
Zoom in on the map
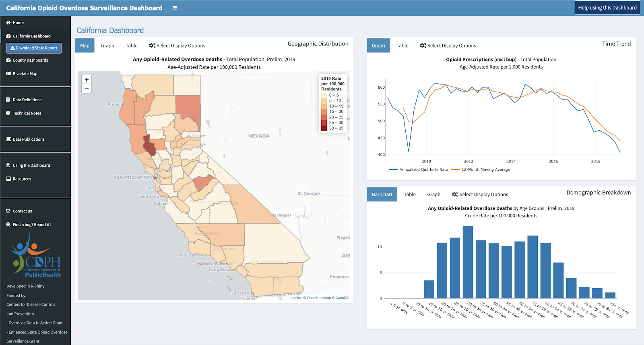click(x=87, y=79)
